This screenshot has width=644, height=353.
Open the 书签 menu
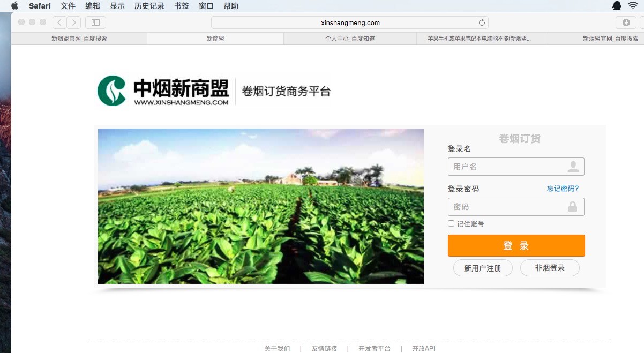point(182,6)
